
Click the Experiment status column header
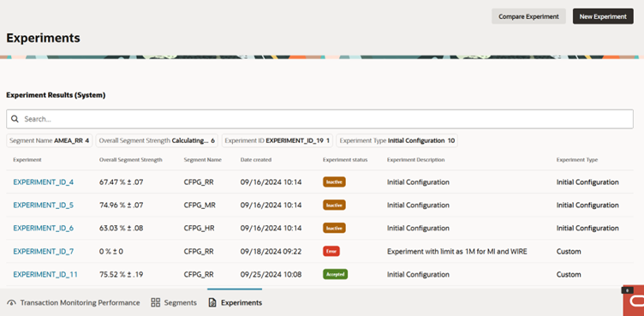(x=345, y=160)
